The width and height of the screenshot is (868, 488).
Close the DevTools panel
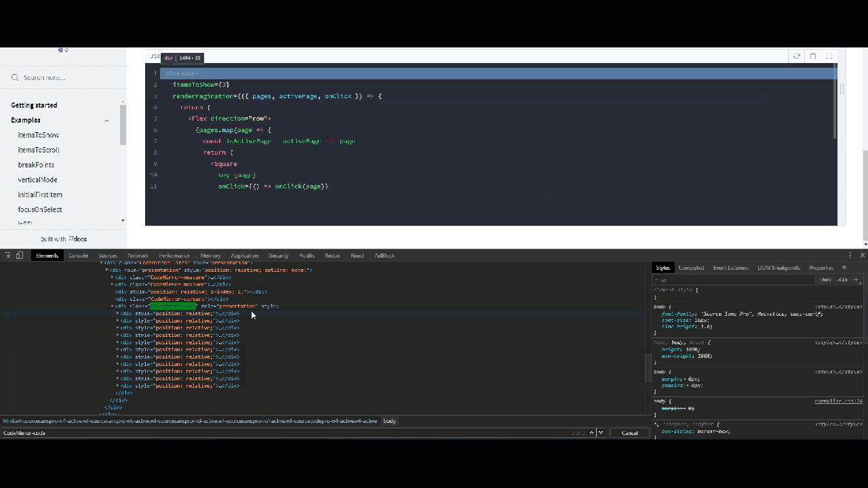[x=862, y=256]
